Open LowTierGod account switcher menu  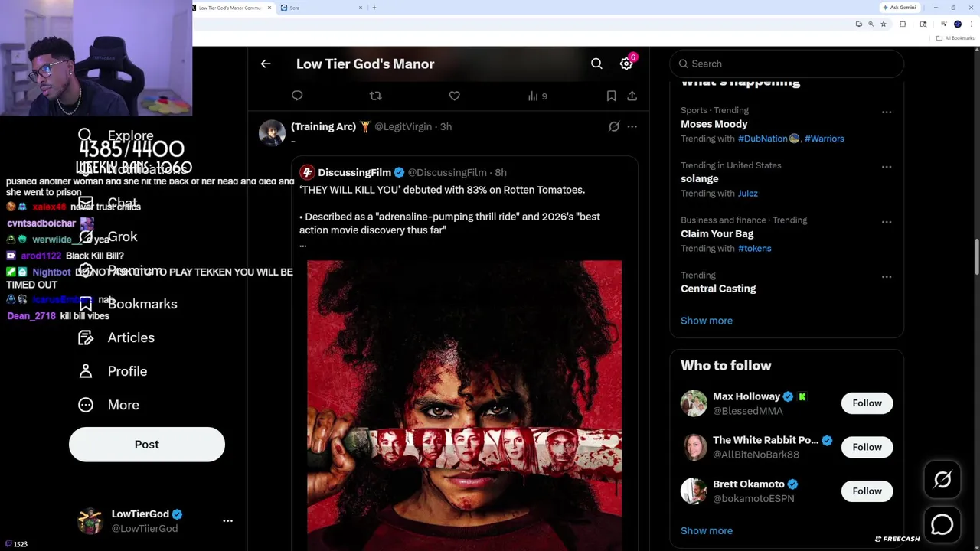point(227,520)
